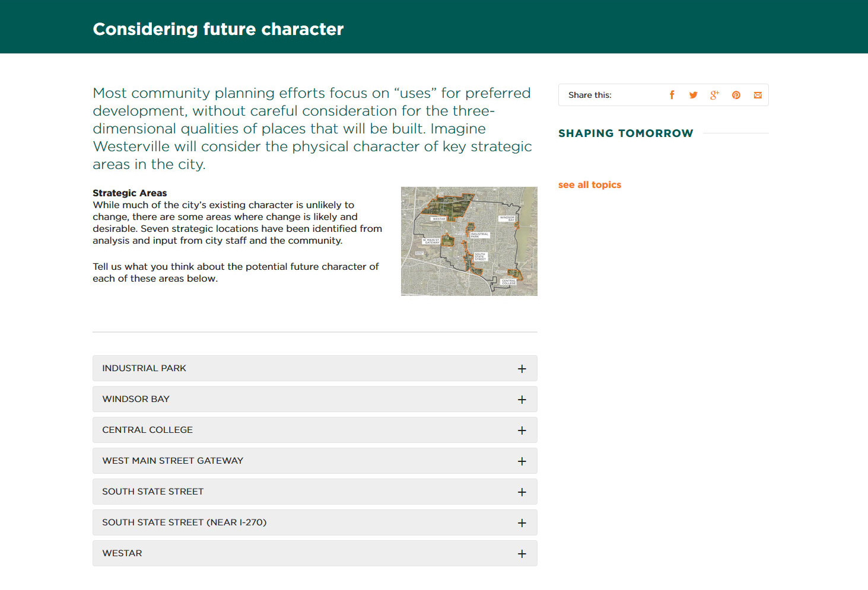Open the Industrial Park accordion title
Viewport: 868px width, 590px height.
(x=144, y=368)
